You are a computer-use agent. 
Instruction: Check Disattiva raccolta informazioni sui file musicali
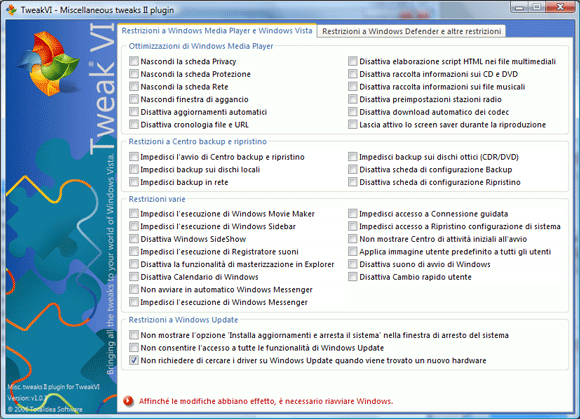353,87
